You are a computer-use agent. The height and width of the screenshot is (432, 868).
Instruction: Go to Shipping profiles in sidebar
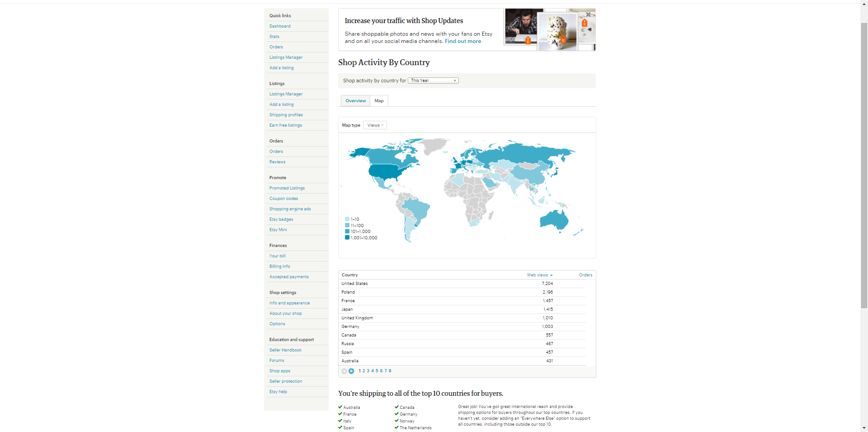(x=286, y=115)
